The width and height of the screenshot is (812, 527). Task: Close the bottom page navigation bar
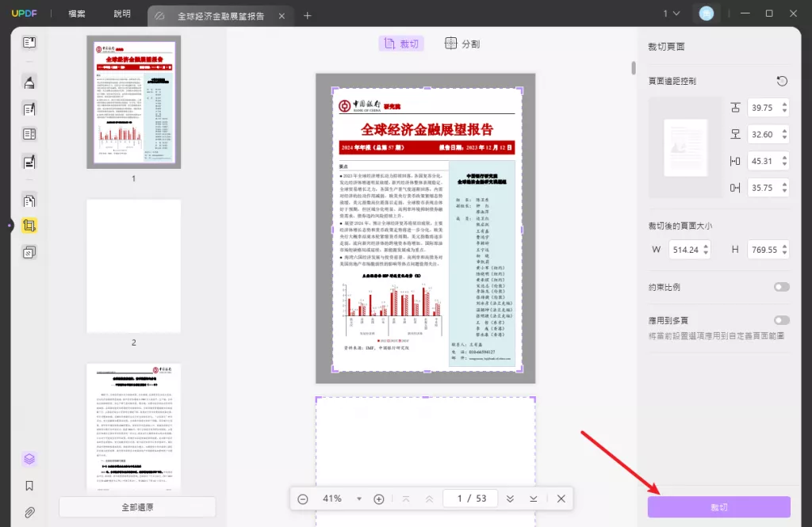point(561,498)
